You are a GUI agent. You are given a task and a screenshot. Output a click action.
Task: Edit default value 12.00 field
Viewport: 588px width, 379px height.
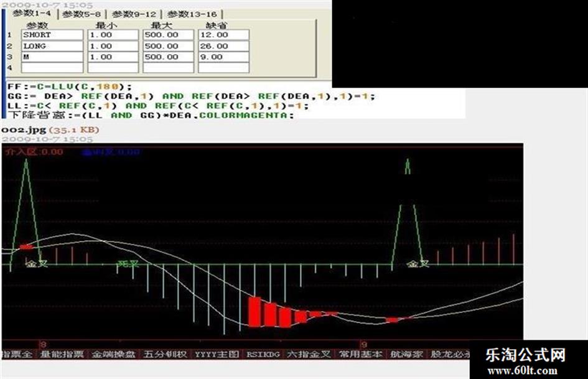coord(223,35)
